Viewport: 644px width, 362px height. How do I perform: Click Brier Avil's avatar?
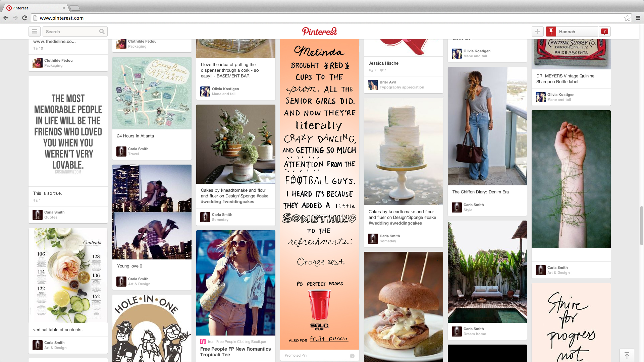click(x=373, y=85)
